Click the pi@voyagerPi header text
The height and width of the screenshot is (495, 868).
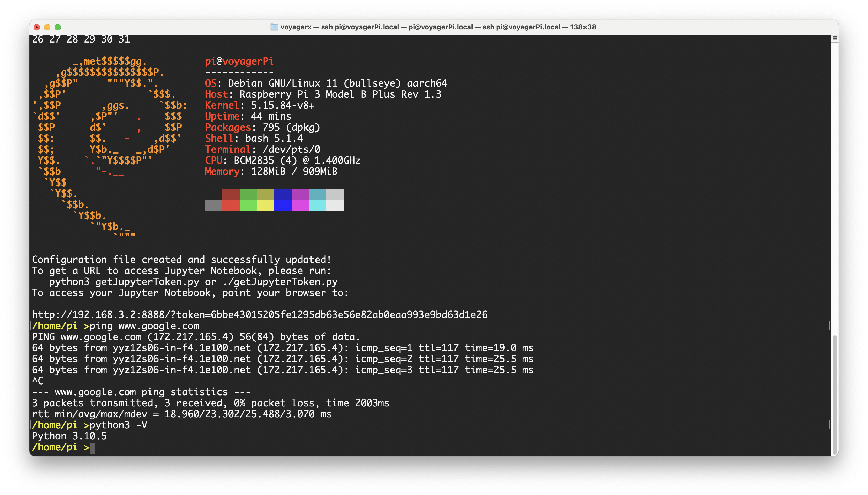click(x=239, y=61)
